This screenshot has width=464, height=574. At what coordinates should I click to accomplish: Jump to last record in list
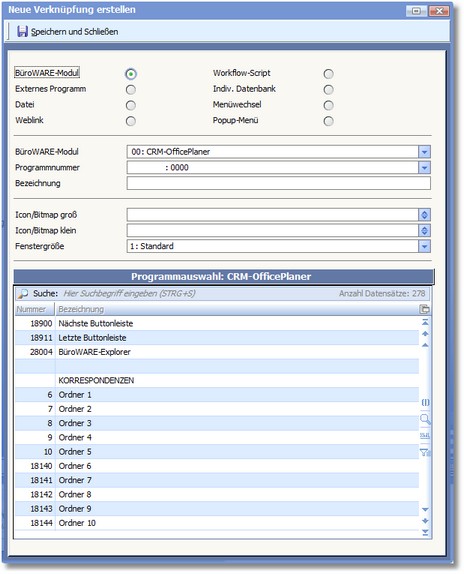click(x=425, y=532)
